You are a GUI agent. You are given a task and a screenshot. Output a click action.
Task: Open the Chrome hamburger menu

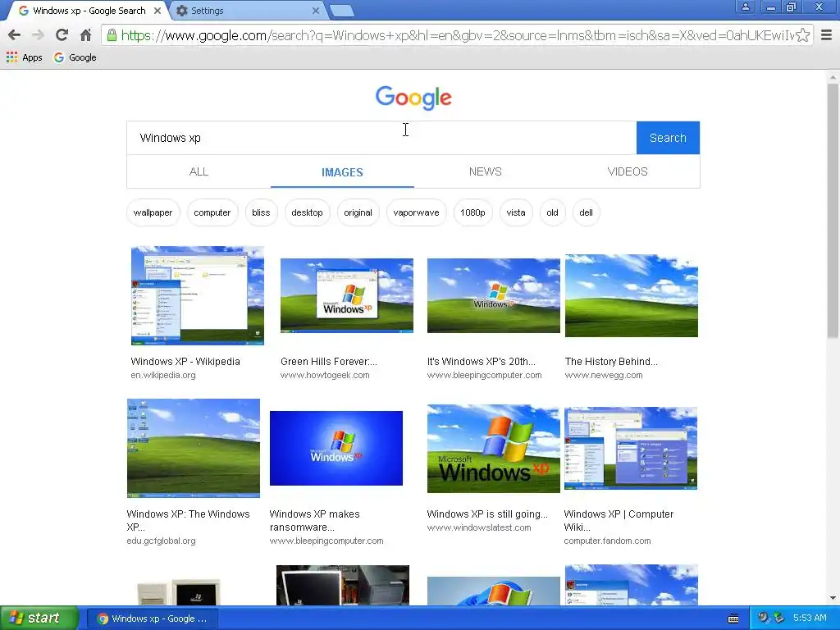827,35
